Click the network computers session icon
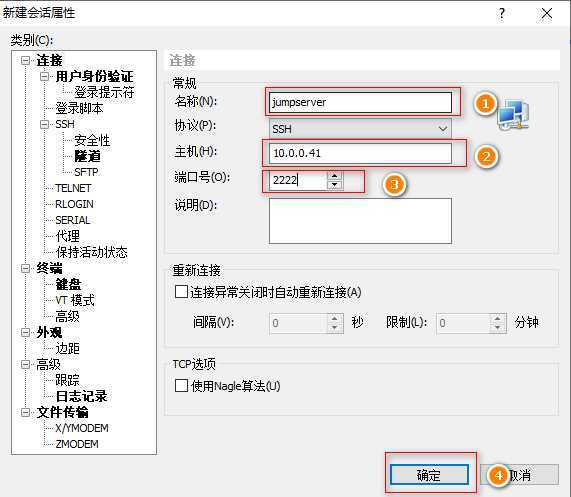The width and height of the screenshot is (571, 497). pyautogui.click(x=513, y=115)
